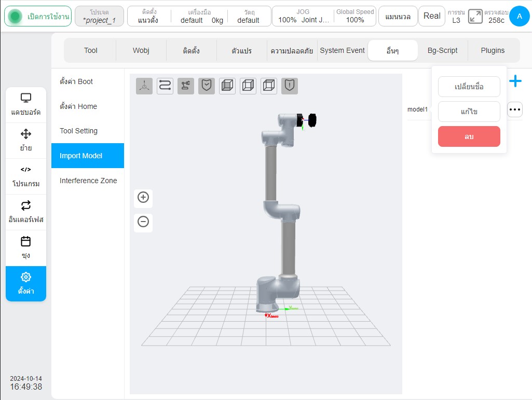Toggle the green enable power indicator
532x400 pixels.
[38, 16]
